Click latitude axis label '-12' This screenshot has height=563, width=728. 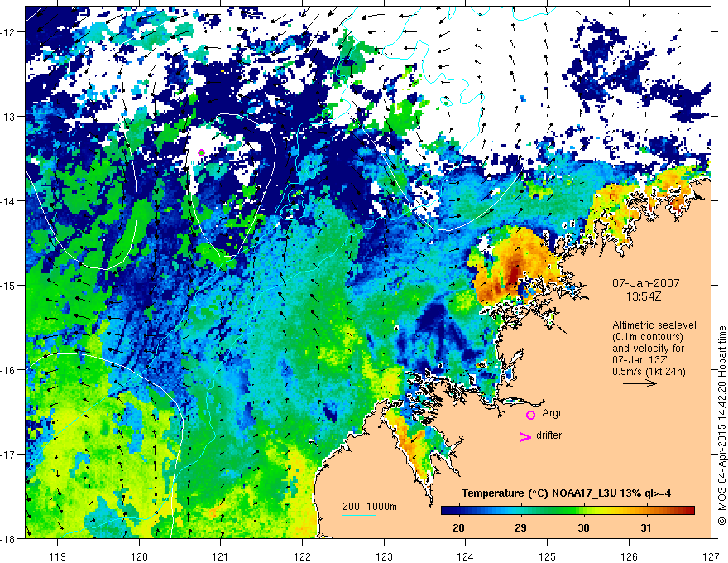8,32
